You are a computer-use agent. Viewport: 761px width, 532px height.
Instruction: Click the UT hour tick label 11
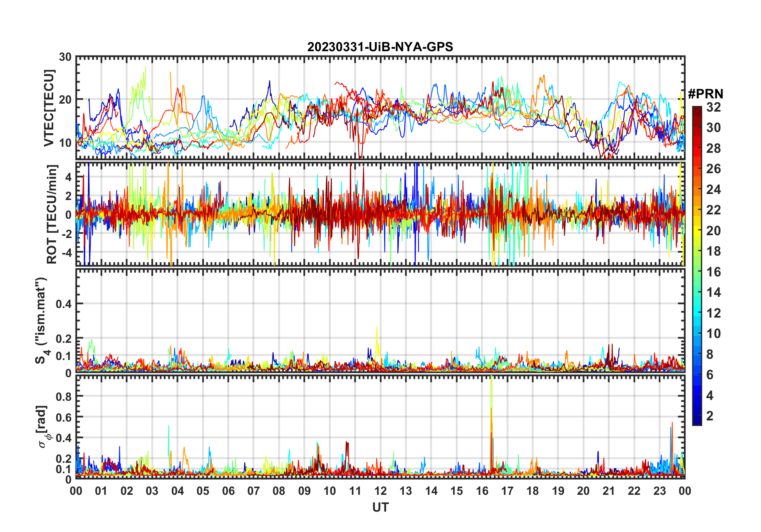coord(355,491)
